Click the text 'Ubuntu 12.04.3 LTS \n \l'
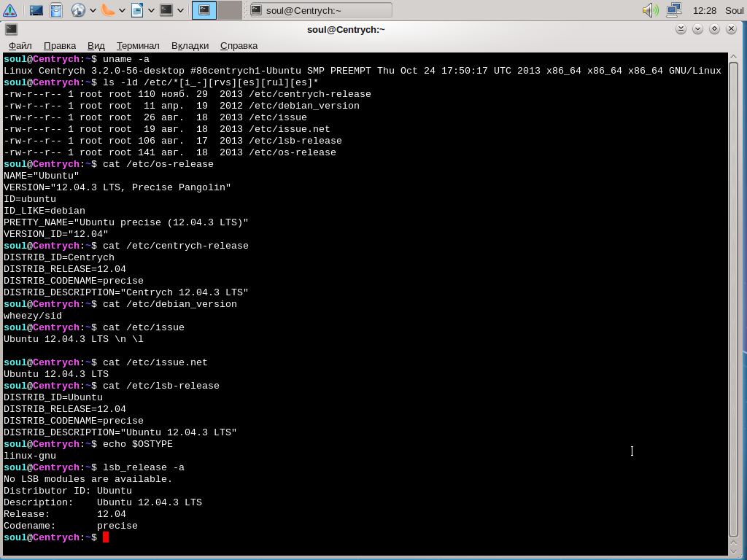Screen dimensions: 747x560 tap(74, 339)
